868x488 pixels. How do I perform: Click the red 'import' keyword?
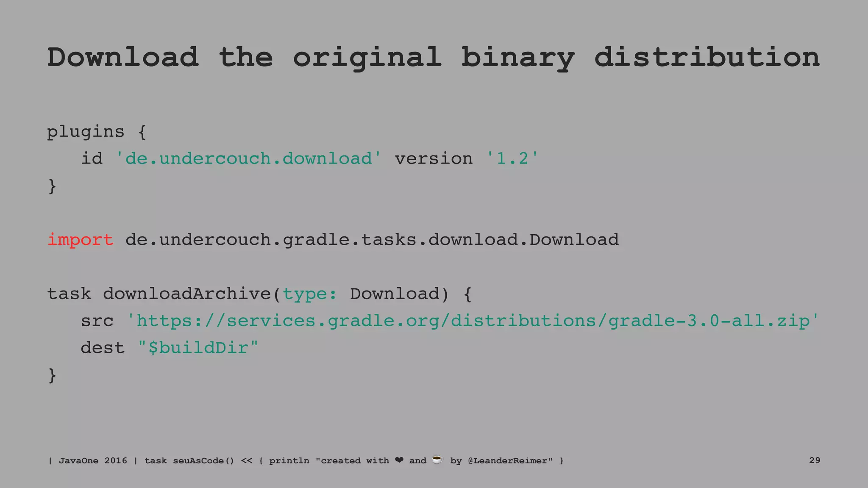80,240
